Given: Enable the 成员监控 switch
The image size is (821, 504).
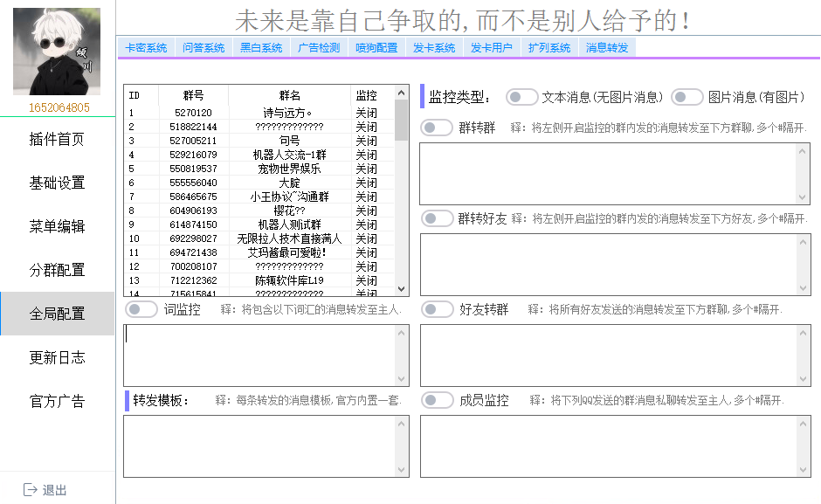Looking at the screenshot, I should 437,400.
